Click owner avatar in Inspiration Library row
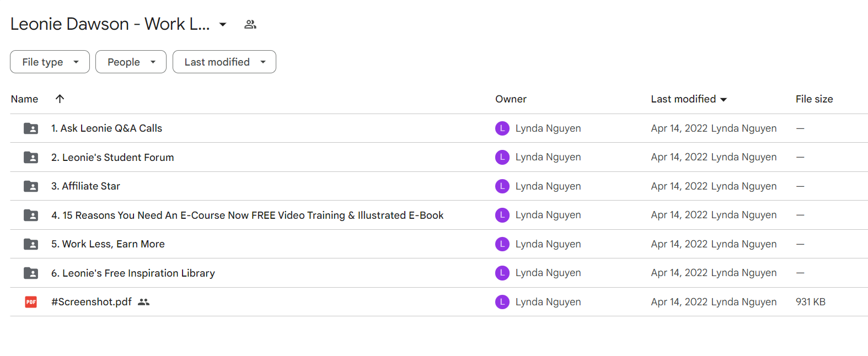The image size is (868, 356). [x=502, y=273]
